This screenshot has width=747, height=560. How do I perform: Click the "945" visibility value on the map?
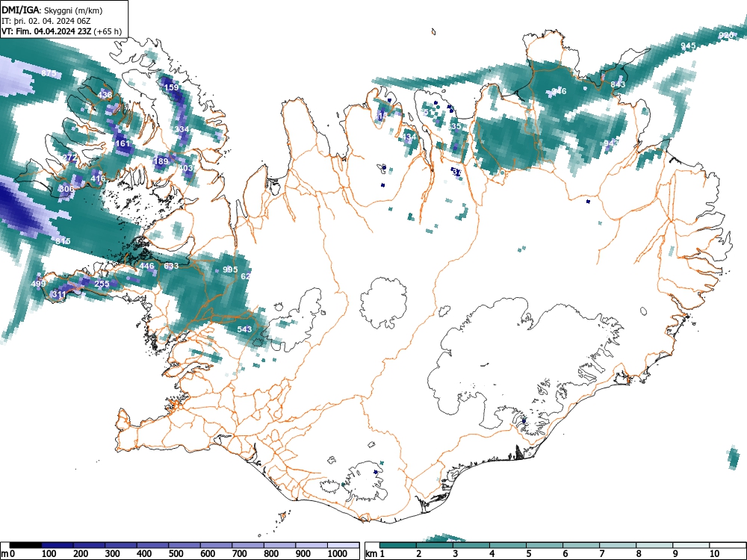[x=688, y=46]
